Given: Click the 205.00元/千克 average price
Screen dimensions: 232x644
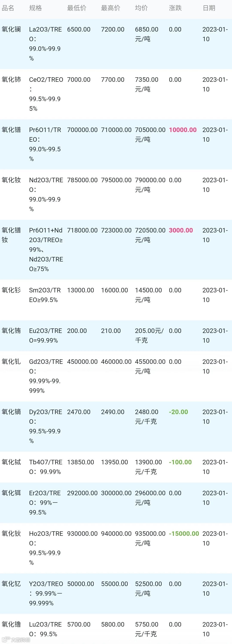Looking at the screenshot, I should click(x=149, y=336).
